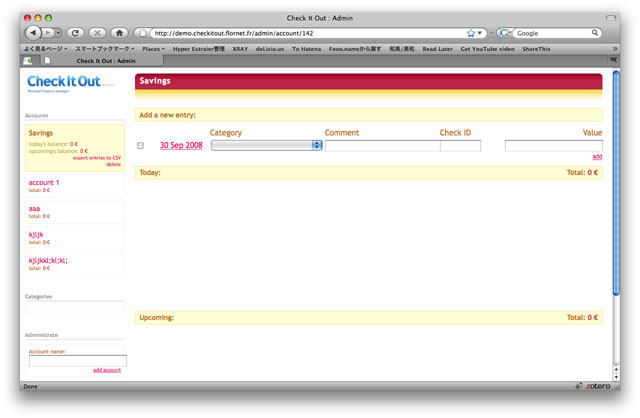
Task: Click the browser Back button
Action: point(33,33)
